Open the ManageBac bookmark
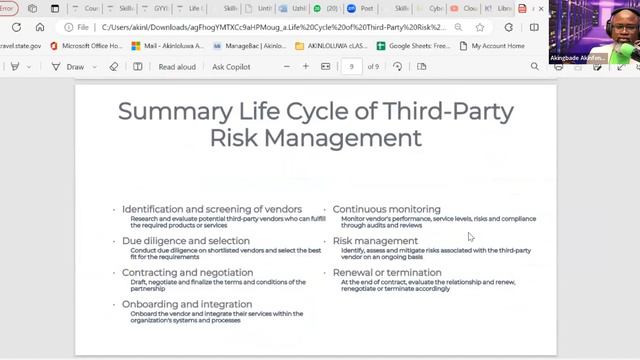The height and width of the screenshot is (360, 640). [x=250, y=46]
